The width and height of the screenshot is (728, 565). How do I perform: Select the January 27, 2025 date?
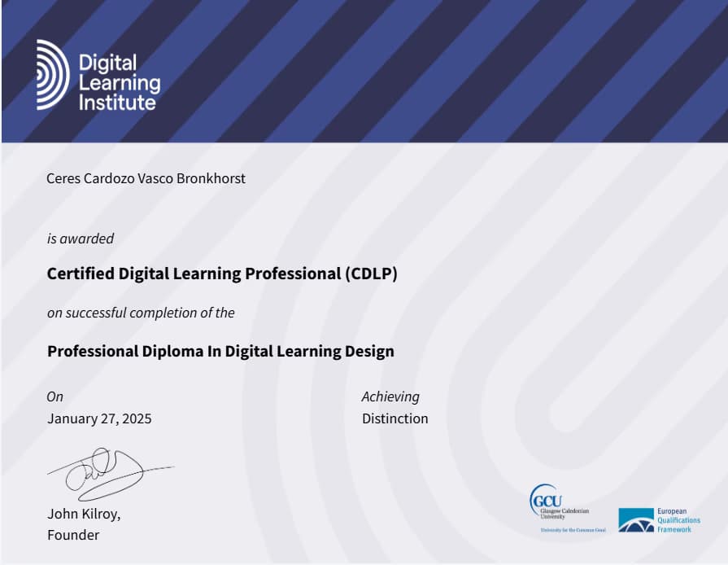click(99, 418)
